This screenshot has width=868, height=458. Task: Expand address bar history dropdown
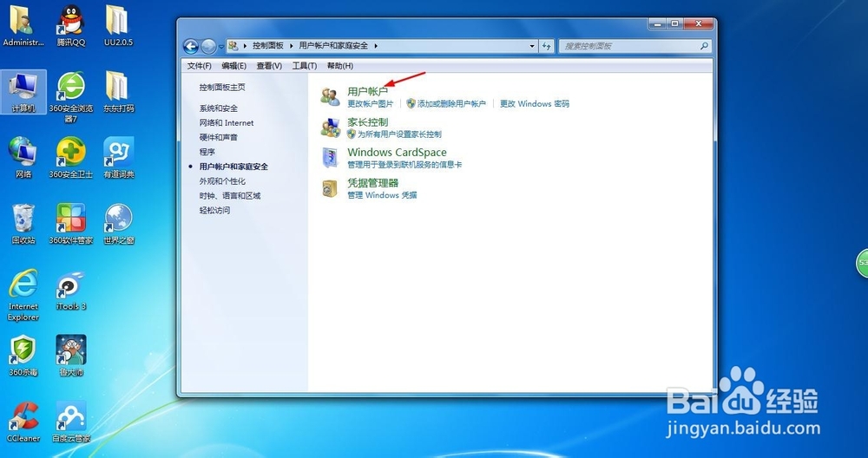click(x=532, y=47)
